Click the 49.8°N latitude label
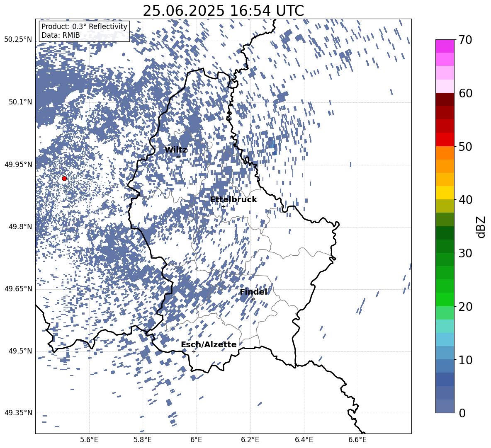Image resolution: width=491 pixels, height=448 pixels. [x=20, y=227]
